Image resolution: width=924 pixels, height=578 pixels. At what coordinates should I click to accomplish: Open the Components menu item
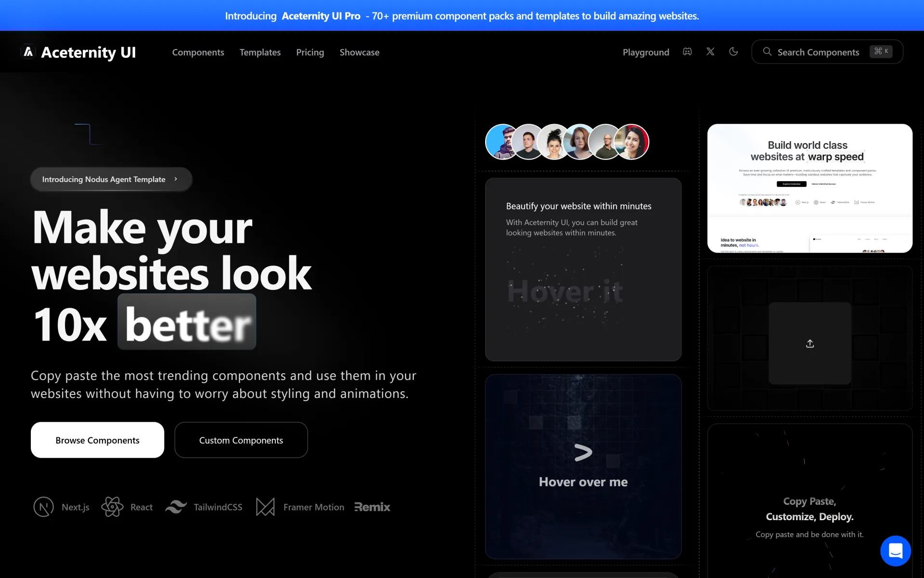tap(198, 52)
